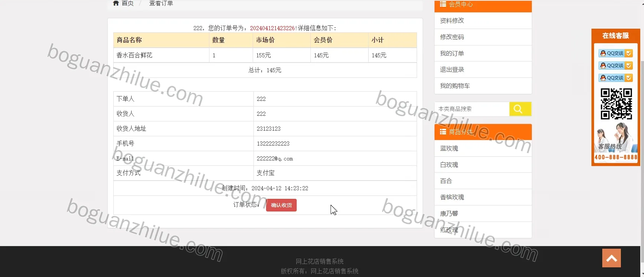
Task: Browse the 康乃馨 category
Action: pos(483,214)
